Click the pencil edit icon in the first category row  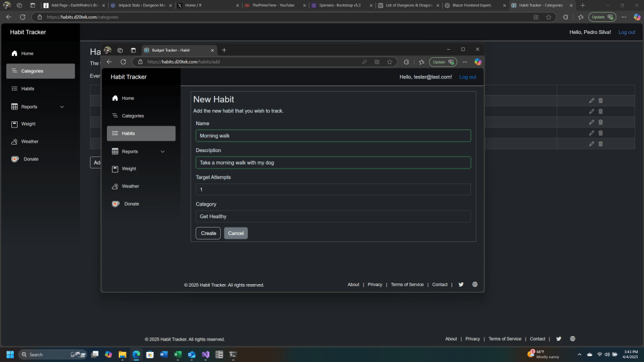pyautogui.click(x=591, y=101)
